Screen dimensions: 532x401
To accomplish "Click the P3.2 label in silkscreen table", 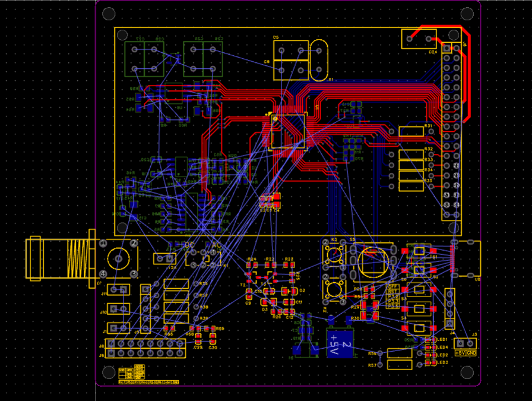I will (x=393, y=296).
